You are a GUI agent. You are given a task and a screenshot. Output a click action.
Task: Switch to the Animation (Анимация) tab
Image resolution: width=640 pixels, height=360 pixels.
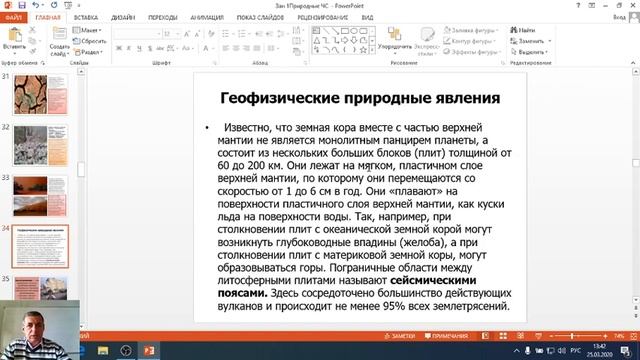207,18
